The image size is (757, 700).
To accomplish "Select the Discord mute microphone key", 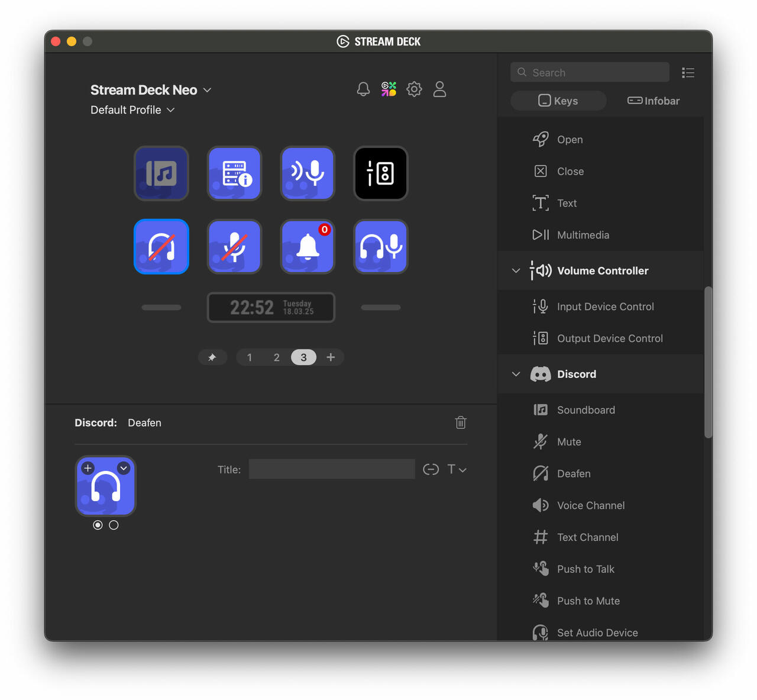I will 234,247.
